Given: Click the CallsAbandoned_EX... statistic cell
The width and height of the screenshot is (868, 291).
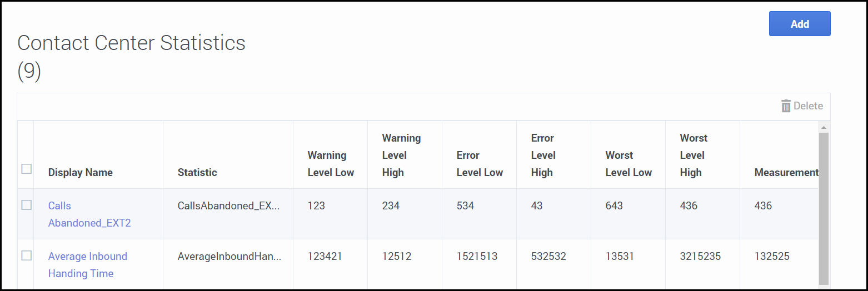Looking at the screenshot, I should click(229, 205).
